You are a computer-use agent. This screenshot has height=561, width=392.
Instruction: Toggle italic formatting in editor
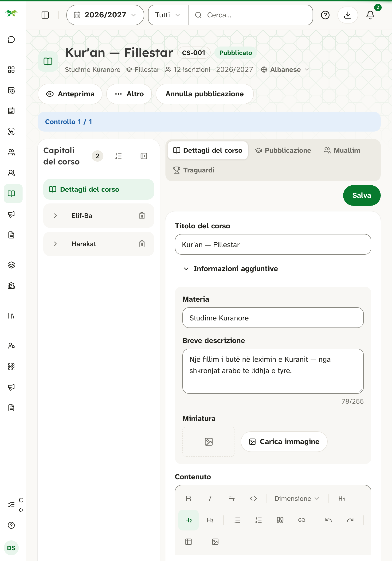pyautogui.click(x=210, y=499)
